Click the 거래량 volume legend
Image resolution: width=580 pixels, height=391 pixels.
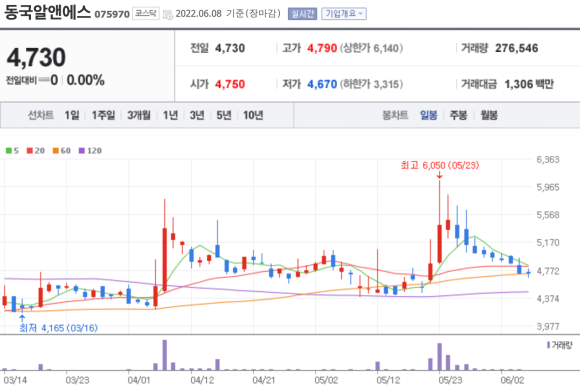[x=559, y=345]
